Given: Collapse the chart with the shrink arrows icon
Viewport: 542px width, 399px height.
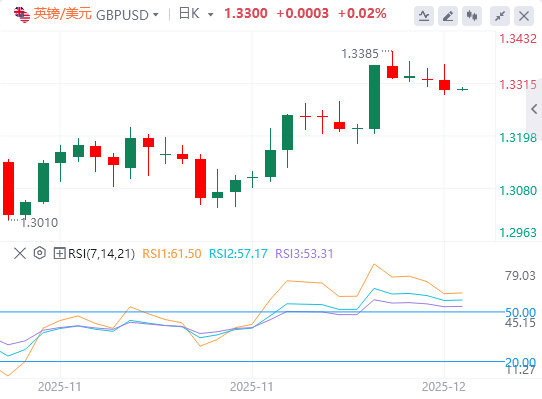Looking at the screenshot, I should (500, 16).
